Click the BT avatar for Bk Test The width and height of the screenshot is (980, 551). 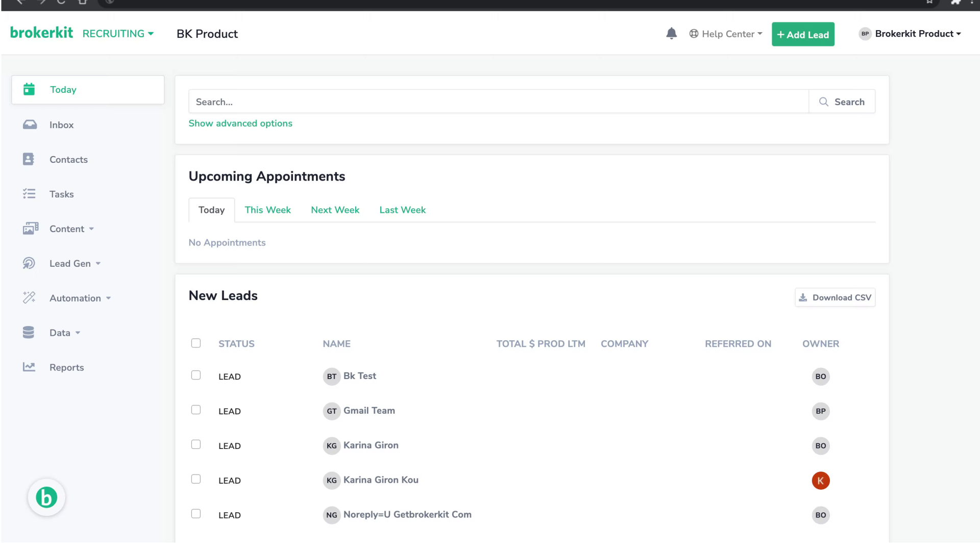(332, 377)
